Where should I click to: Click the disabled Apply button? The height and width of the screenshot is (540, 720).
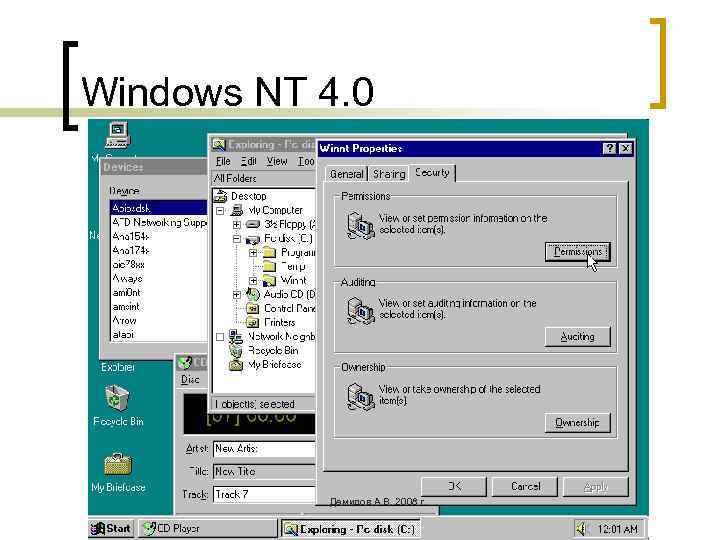pyautogui.click(x=596, y=486)
